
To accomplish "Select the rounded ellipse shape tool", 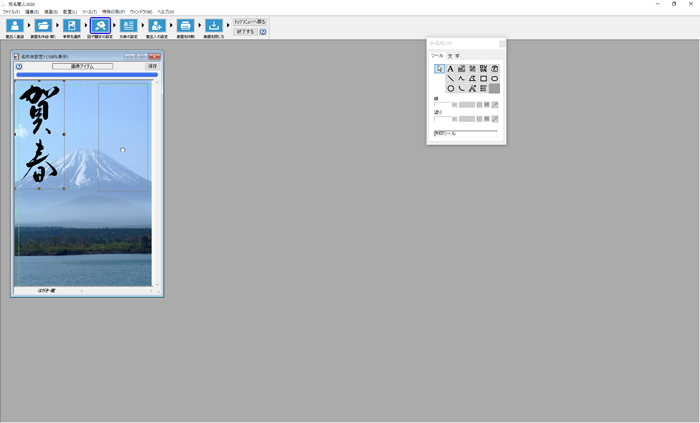I will pos(494,79).
